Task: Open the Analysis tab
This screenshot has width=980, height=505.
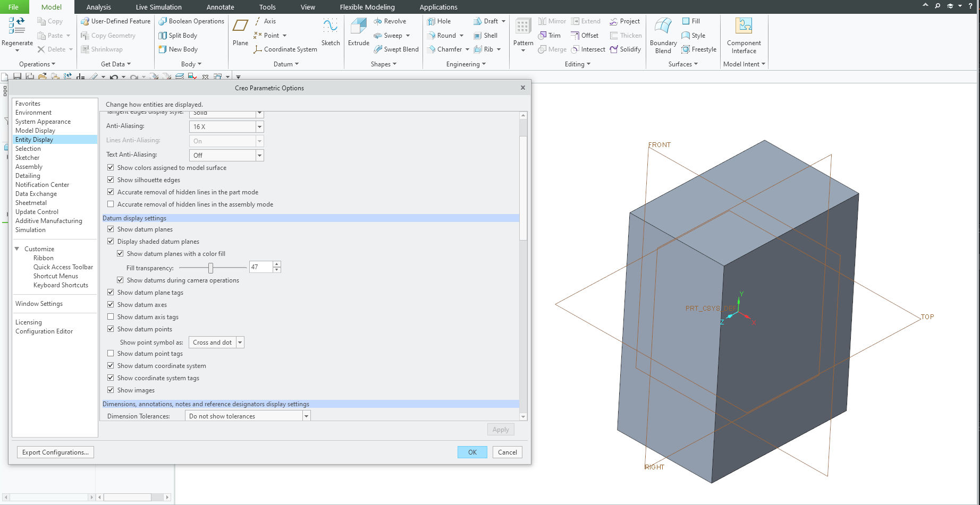Action: (98, 7)
